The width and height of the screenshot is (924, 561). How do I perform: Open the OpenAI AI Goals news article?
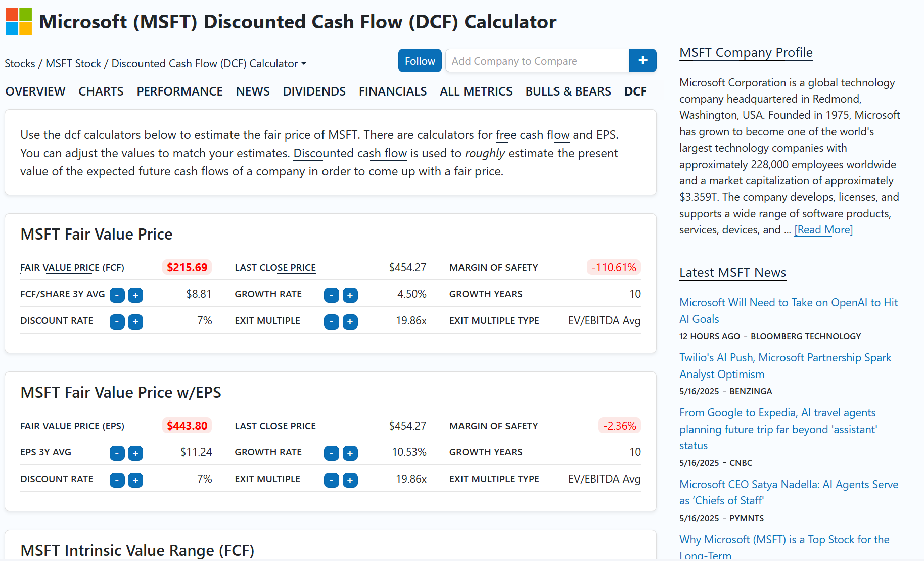[789, 311]
